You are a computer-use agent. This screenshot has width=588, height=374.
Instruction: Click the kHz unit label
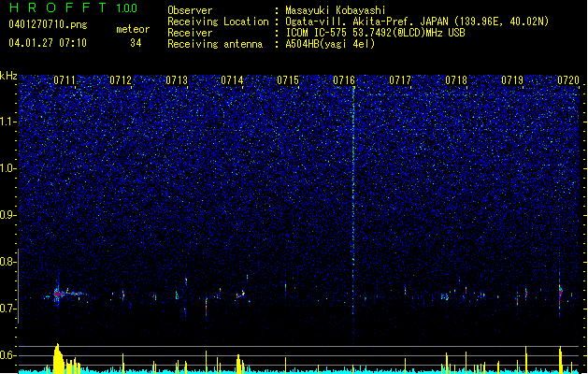click(x=8, y=76)
